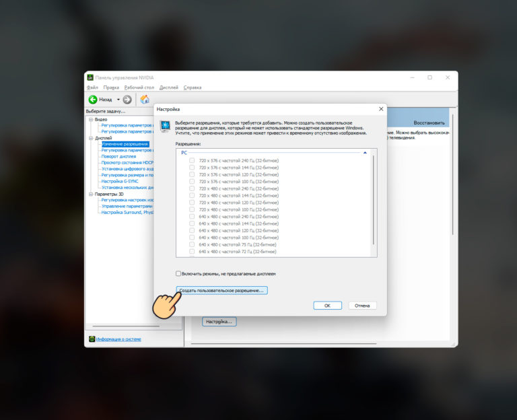The height and width of the screenshot is (420, 517).
Task: Open the Информация о системе link
Action: click(118, 339)
